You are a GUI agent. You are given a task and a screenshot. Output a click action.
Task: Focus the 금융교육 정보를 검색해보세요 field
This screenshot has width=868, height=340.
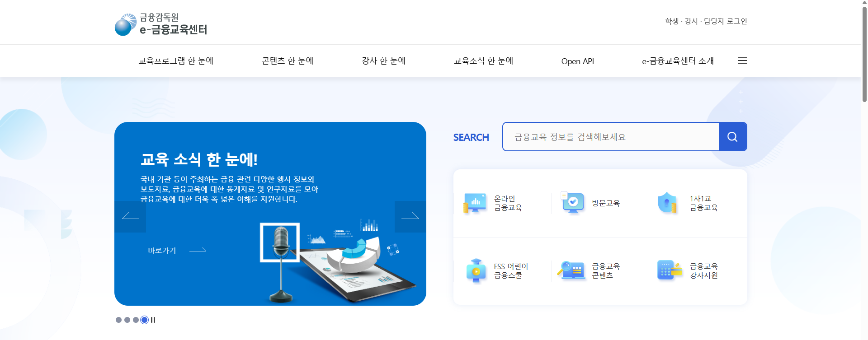(x=611, y=137)
